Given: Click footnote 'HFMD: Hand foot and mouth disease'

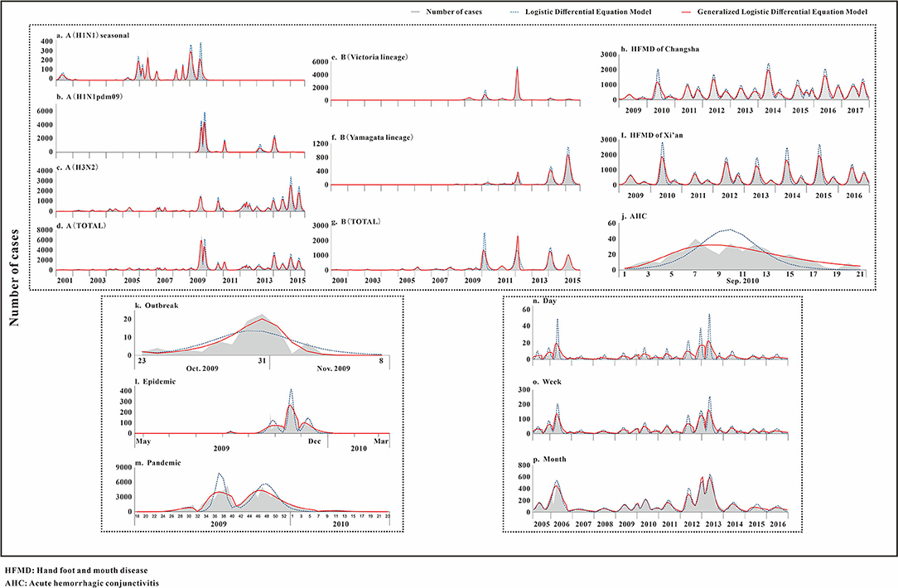Looking at the screenshot, I should (76, 571).
